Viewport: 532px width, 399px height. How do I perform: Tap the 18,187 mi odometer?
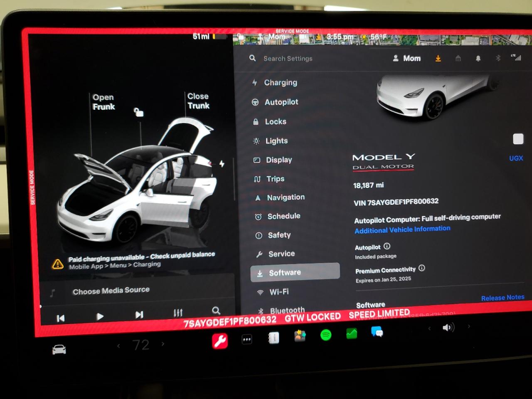pos(369,185)
